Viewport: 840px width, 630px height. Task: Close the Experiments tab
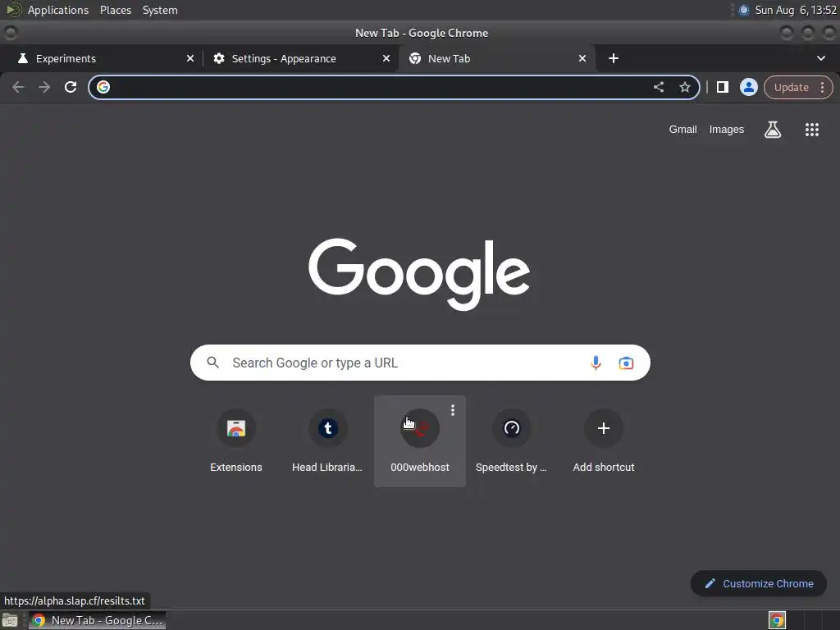tap(189, 58)
